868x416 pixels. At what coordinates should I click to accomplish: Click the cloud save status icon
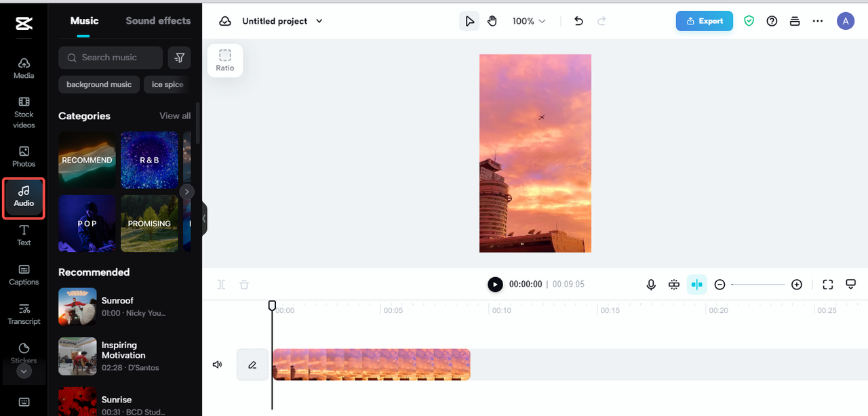[x=224, y=21]
